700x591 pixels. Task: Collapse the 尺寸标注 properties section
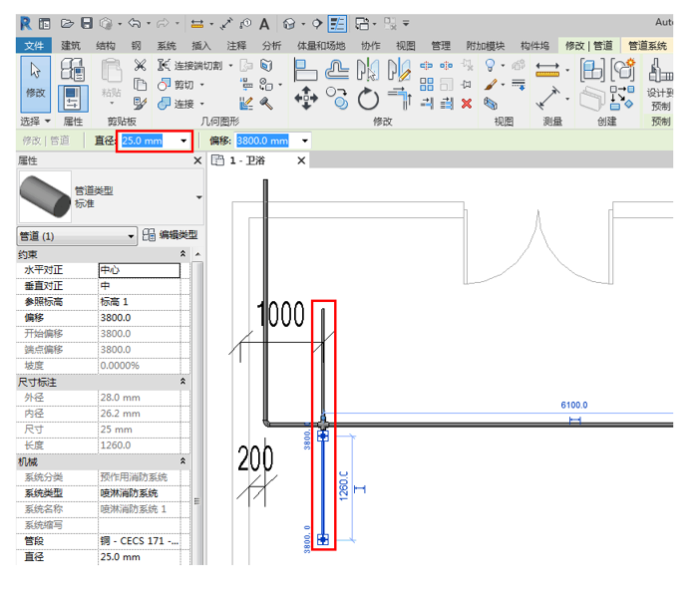[x=182, y=382]
